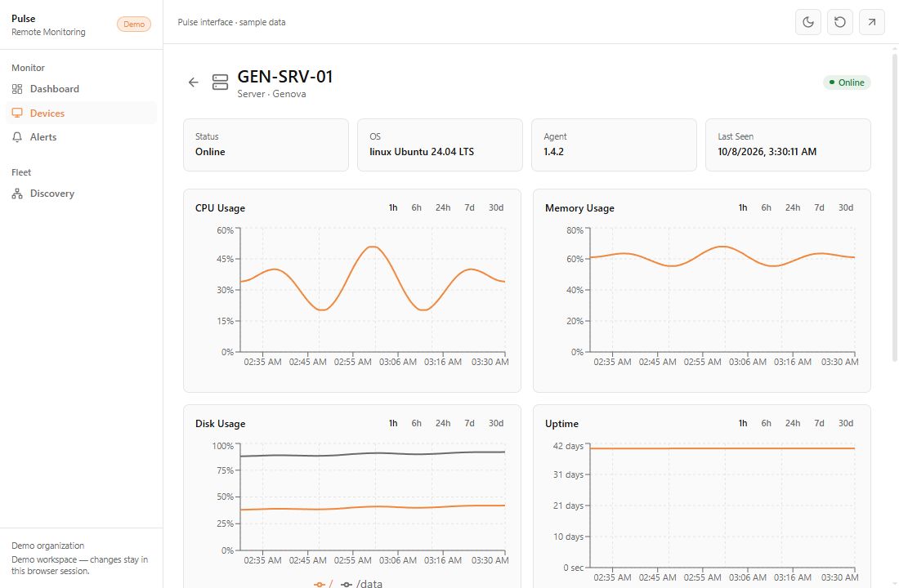Click the Discovery network icon in sidebar
The image size is (899, 588).
click(x=17, y=194)
